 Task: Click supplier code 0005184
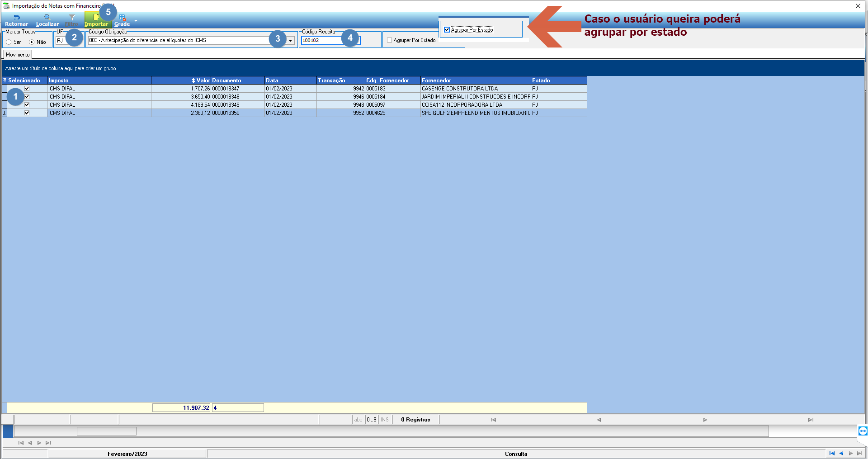click(376, 97)
